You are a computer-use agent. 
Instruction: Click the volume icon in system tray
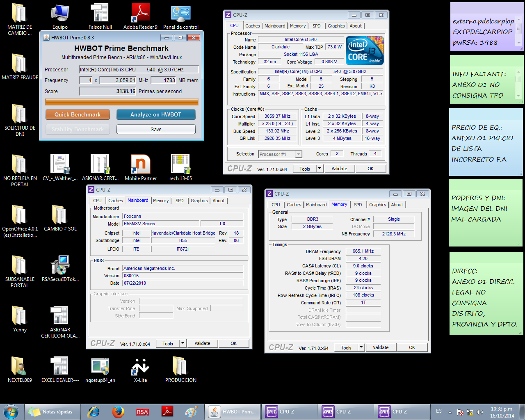pyautogui.click(x=480, y=412)
